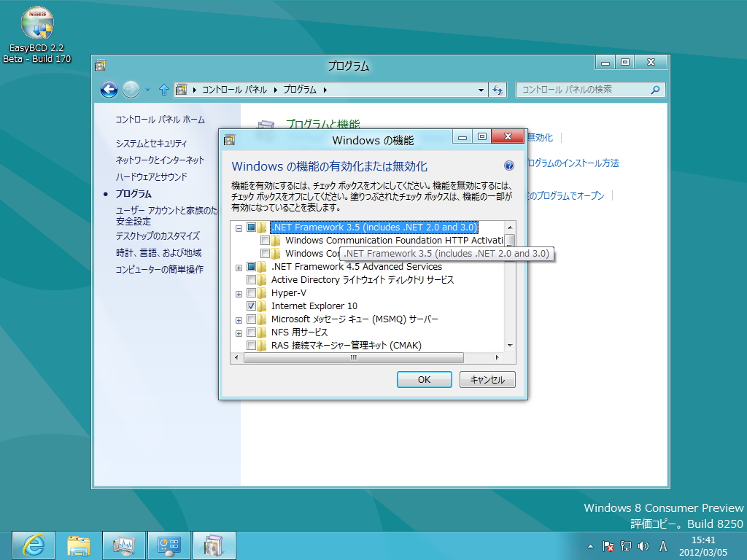Screen dimensions: 747x560
Task: Uncheck .NET Framework 3.5 feature
Action: click(251, 227)
